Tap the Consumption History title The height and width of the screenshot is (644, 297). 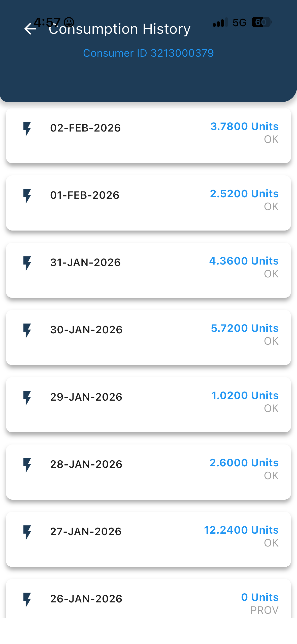(120, 29)
